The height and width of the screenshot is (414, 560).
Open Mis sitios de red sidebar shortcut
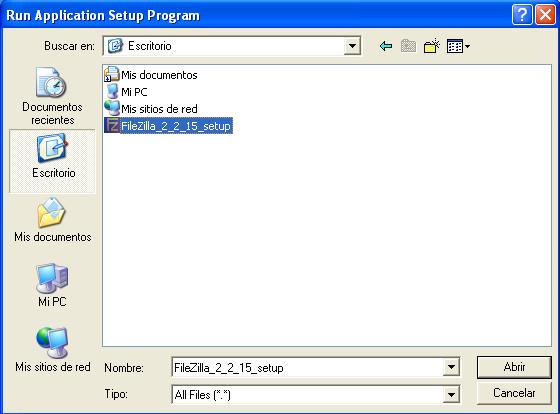(52, 349)
